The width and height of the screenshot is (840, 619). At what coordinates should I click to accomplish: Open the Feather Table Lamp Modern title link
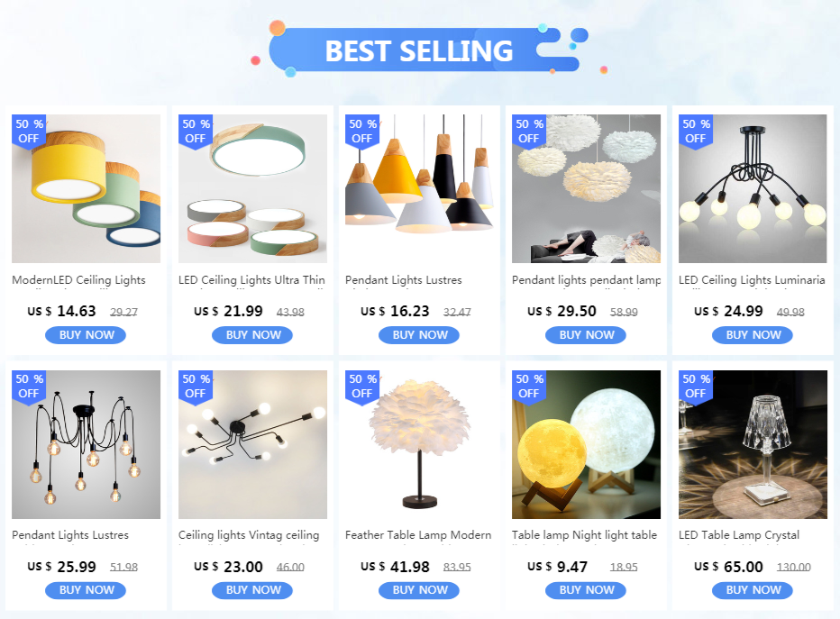coord(418,535)
